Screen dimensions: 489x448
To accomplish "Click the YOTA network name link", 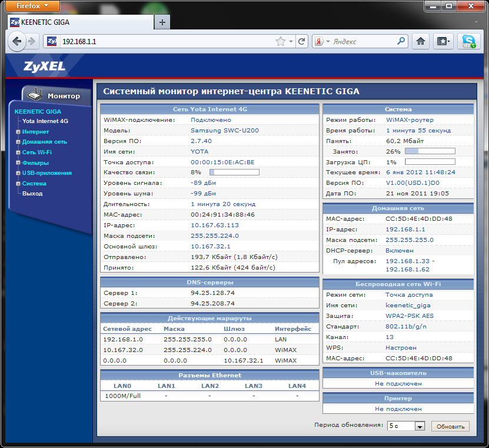I will [x=199, y=152].
